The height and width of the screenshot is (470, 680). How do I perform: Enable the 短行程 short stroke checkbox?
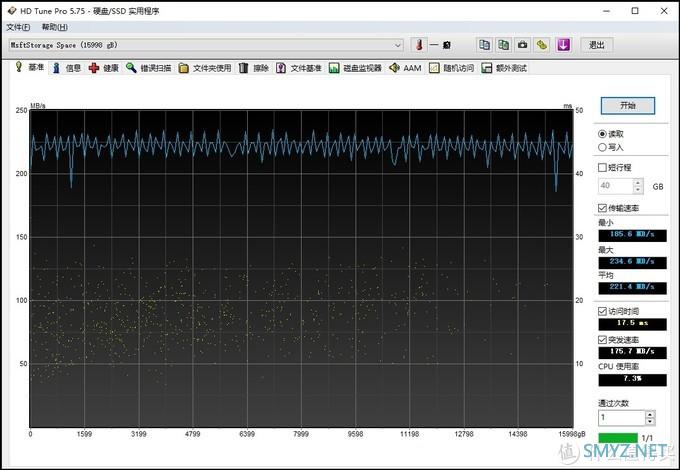pos(602,167)
